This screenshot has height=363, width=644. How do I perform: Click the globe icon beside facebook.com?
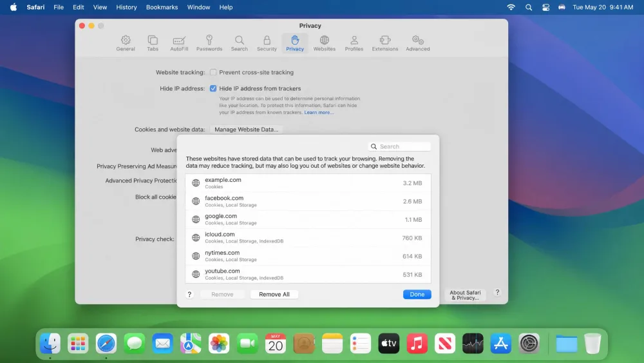pos(196,201)
